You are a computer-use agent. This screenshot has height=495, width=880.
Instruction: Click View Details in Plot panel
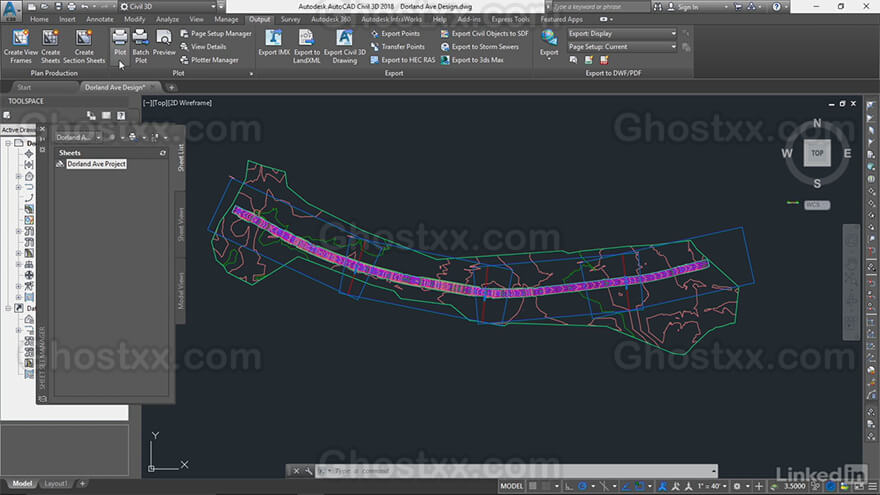point(203,47)
